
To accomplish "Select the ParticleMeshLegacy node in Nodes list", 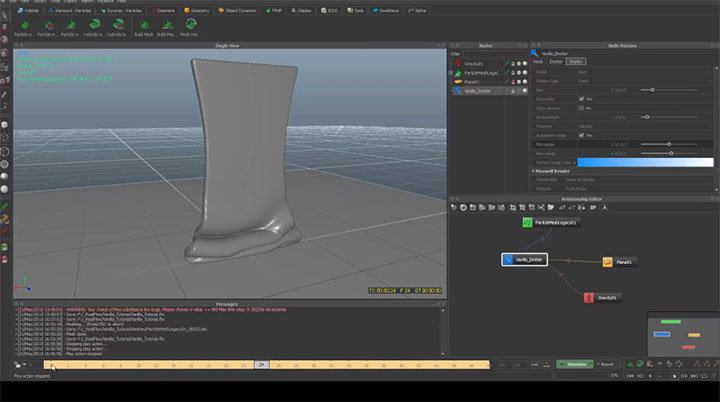I will 481,73.
